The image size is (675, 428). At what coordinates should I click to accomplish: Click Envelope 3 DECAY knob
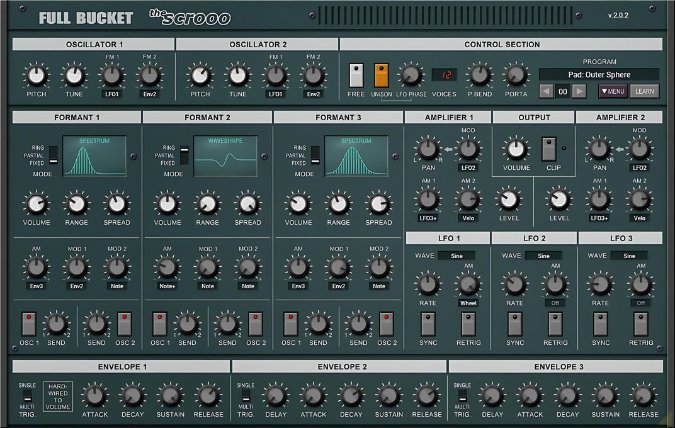[567, 396]
